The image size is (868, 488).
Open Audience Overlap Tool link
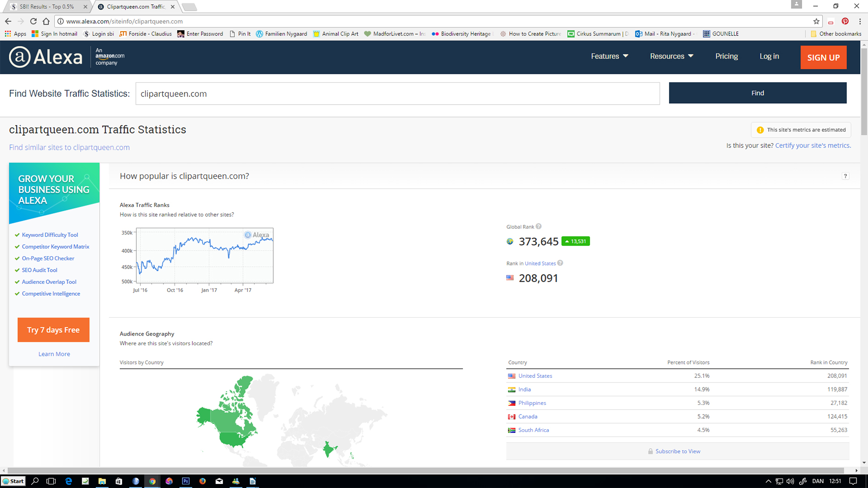49,282
